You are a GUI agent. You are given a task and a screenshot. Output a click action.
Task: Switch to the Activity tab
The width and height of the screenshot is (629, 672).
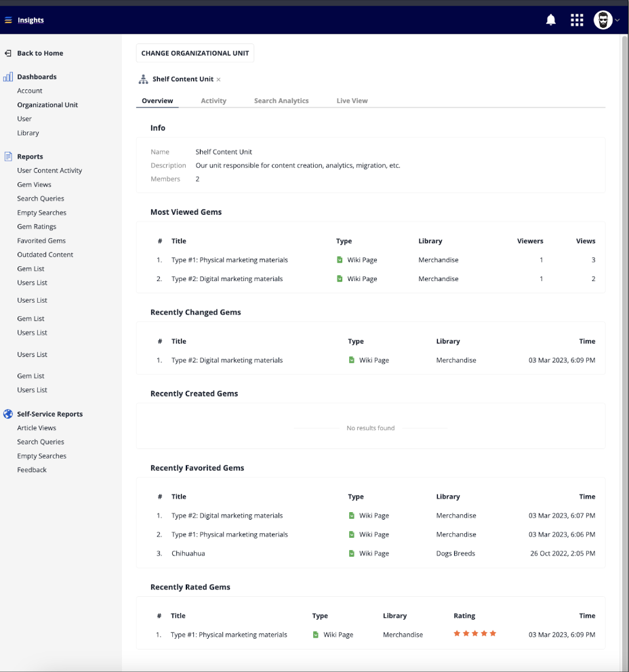coord(214,101)
